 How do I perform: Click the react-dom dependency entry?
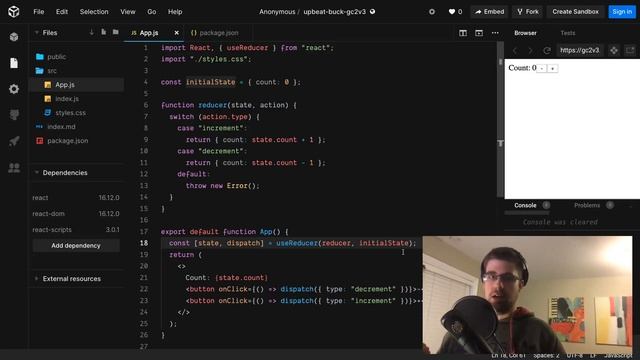(76, 213)
